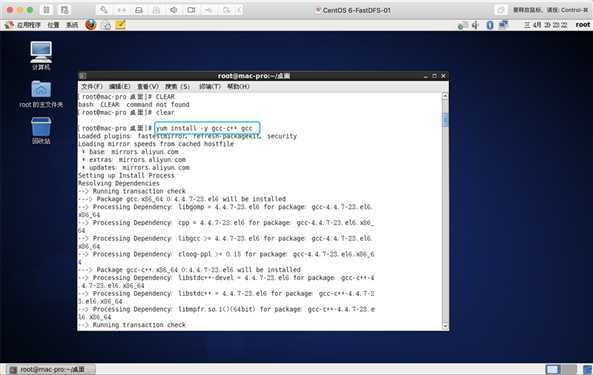This screenshot has width=593, height=375.
Task: Click the network connection icon in GNOME panel
Action: click(x=503, y=25)
